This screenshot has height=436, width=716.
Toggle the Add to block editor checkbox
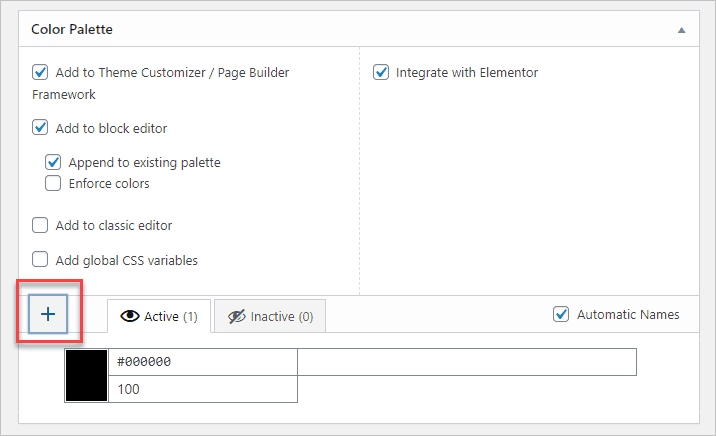41,128
